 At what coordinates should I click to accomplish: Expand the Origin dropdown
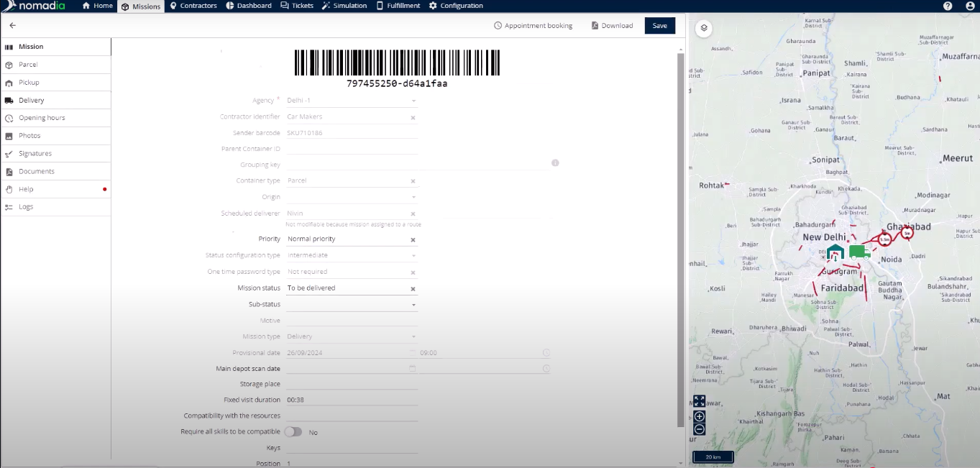tap(413, 197)
